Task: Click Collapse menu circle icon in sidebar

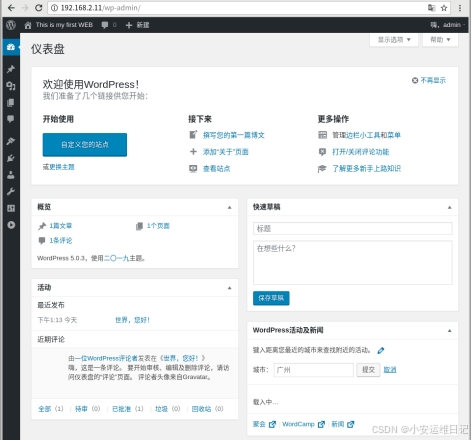Action: pos(11,225)
